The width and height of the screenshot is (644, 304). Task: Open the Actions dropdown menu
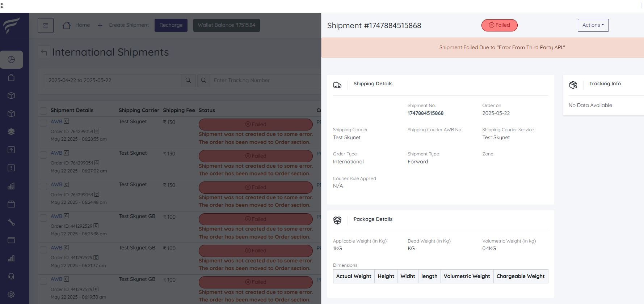point(593,25)
